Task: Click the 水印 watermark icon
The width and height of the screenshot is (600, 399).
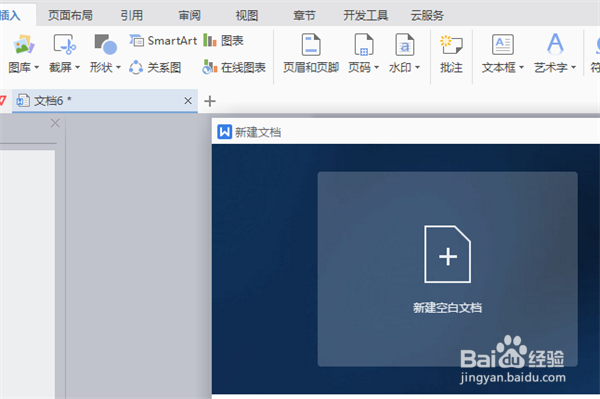Action: [x=404, y=44]
